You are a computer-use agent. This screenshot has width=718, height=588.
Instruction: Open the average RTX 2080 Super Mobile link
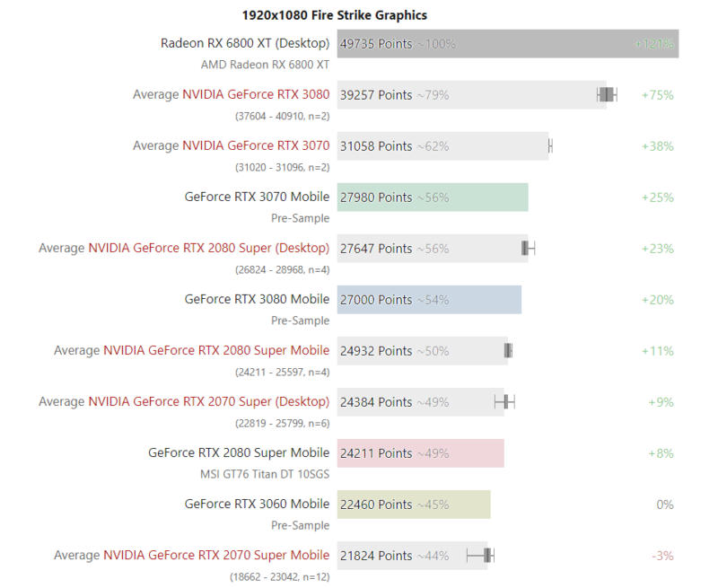click(216, 350)
